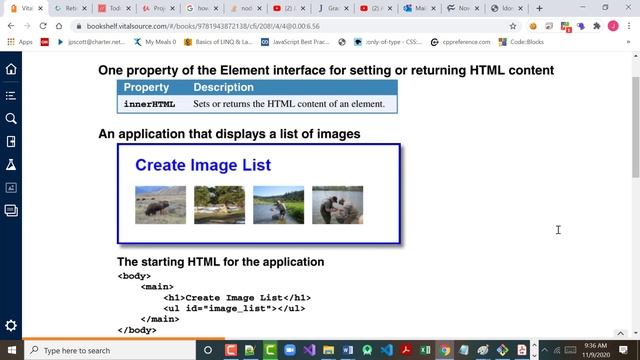Switch to the 'Todi' tab
Viewport: 640px width, 360px height.
pos(114,8)
